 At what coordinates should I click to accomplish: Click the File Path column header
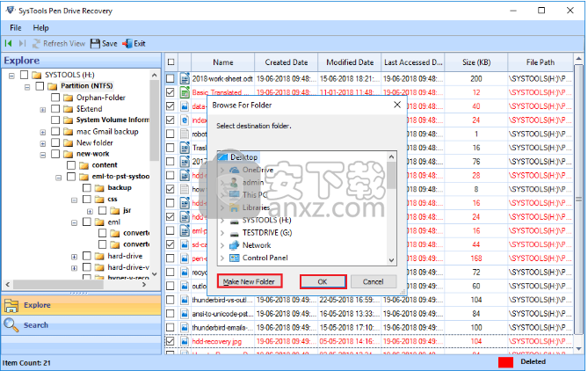pyautogui.click(x=541, y=62)
